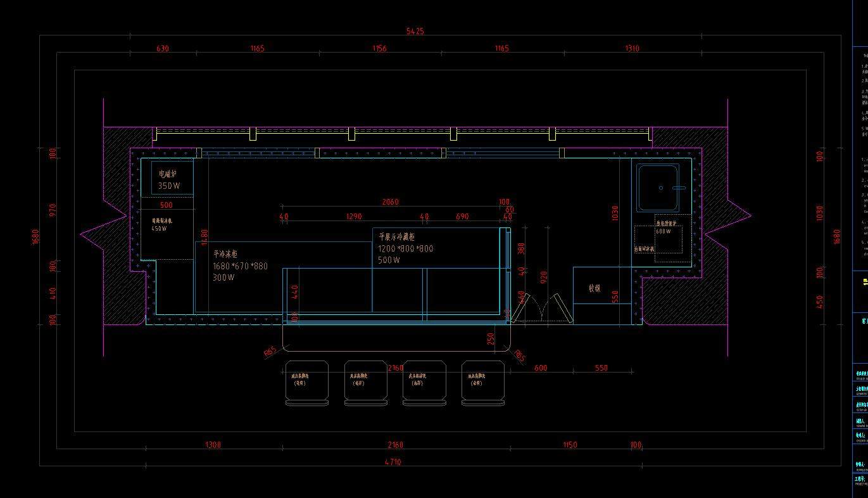The height and width of the screenshot is (498, 868).
Task: Click the 2060 dimension above the counter
Action: point(390,202)
